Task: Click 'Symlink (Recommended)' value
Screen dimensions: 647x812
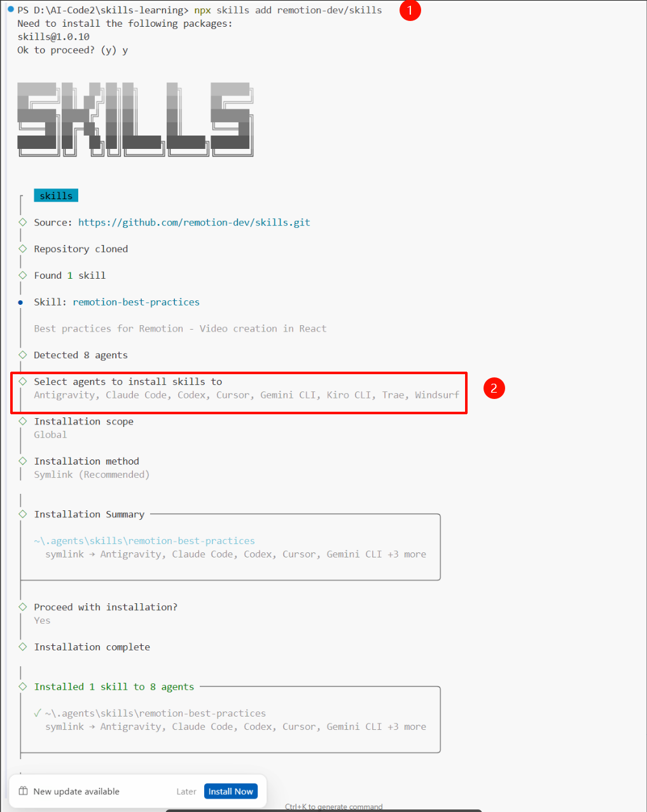Action: (92, 475)
